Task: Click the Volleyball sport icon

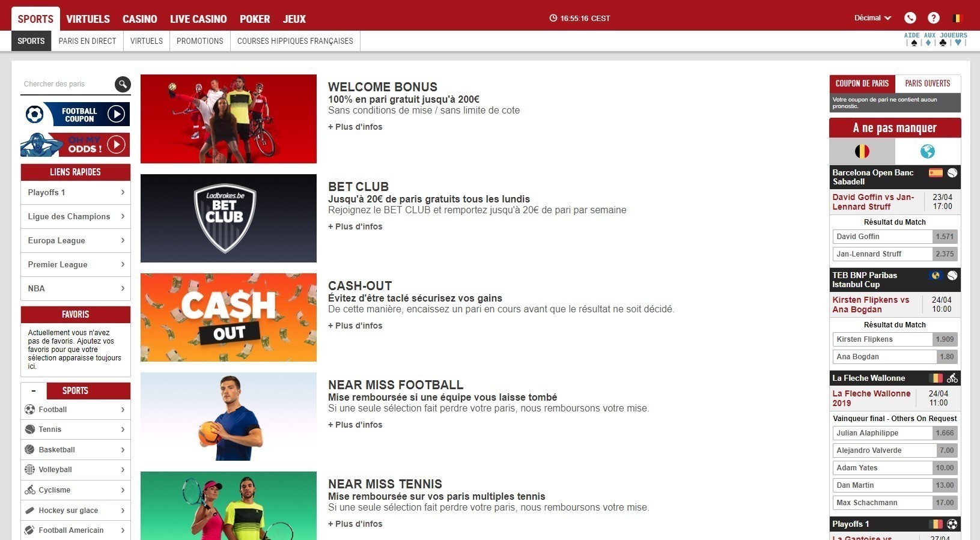Action: click(29, 470)
